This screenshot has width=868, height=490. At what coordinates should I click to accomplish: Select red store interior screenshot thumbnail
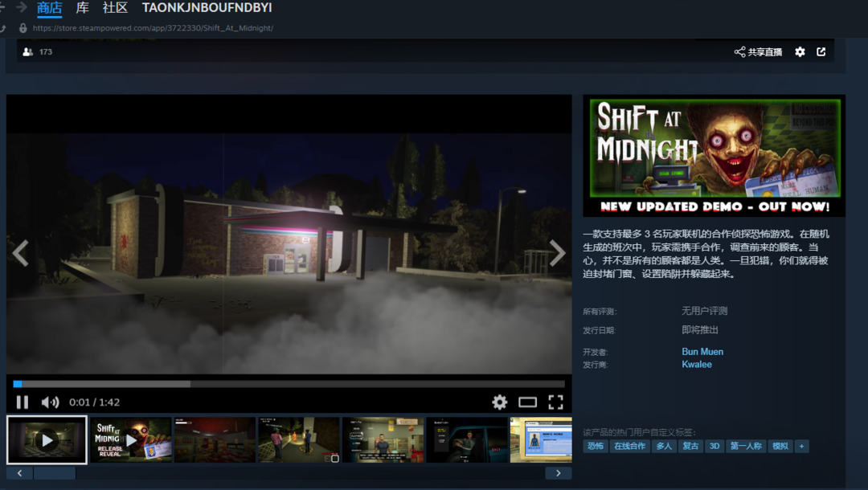pyautogui.click(x=215, y=439)
